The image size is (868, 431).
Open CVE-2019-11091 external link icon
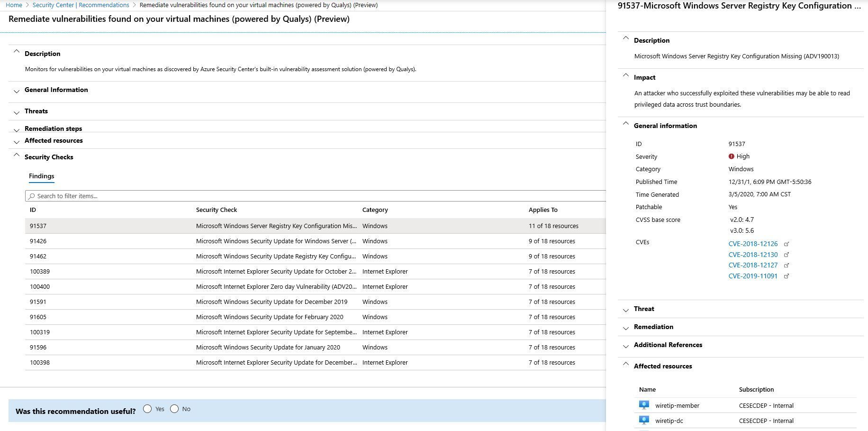pyautogui.click(x=787, y=276)
